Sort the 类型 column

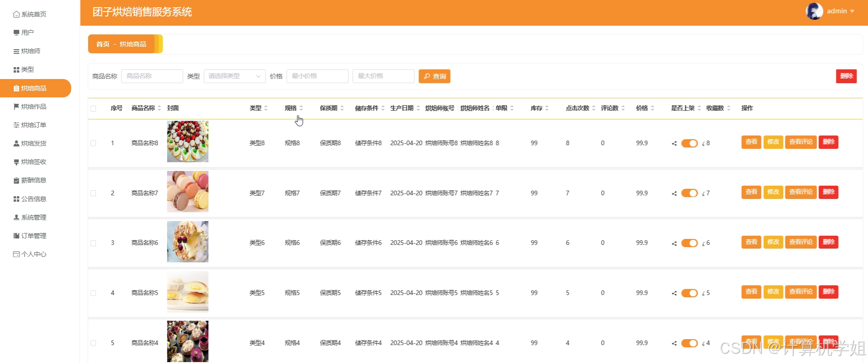coord(266,108)
